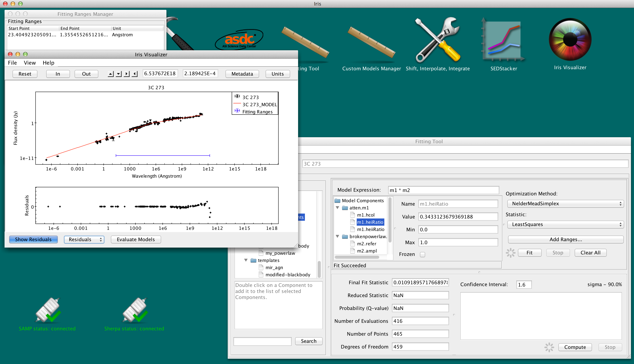Image resolution: width=634 pixels, height=364 pixels.
Task: Open the Optimization Method dropdown
Action: pyautogui.click(x=566, y=204)
